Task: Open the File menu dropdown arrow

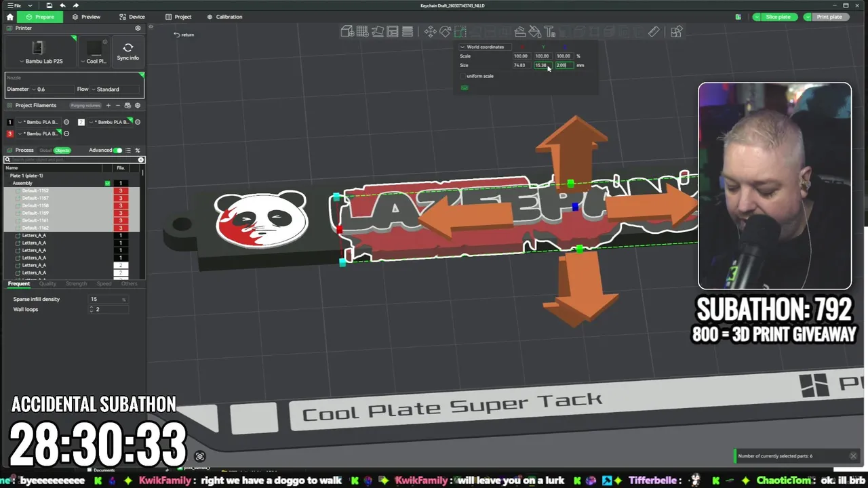Action: click(x=30, y=5)
